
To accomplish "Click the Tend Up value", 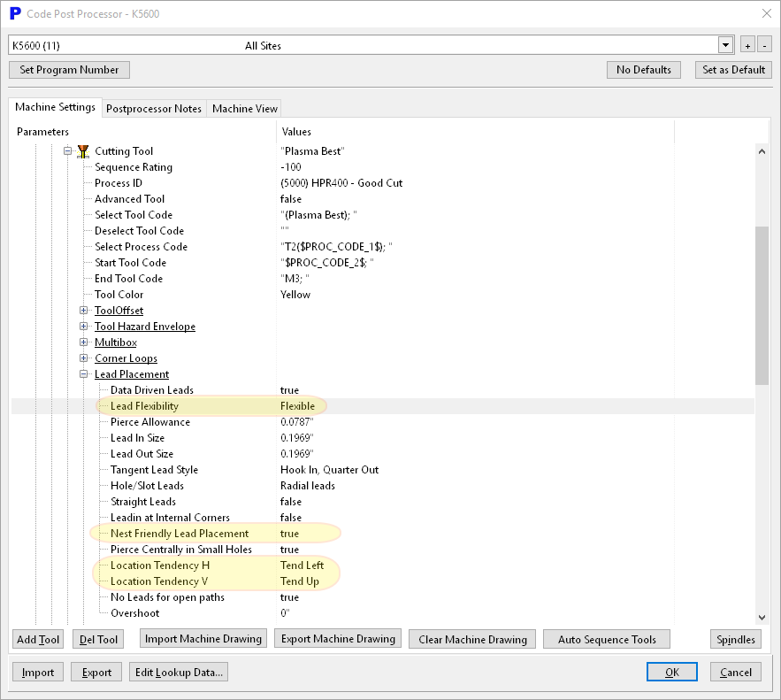I will 299,581.
